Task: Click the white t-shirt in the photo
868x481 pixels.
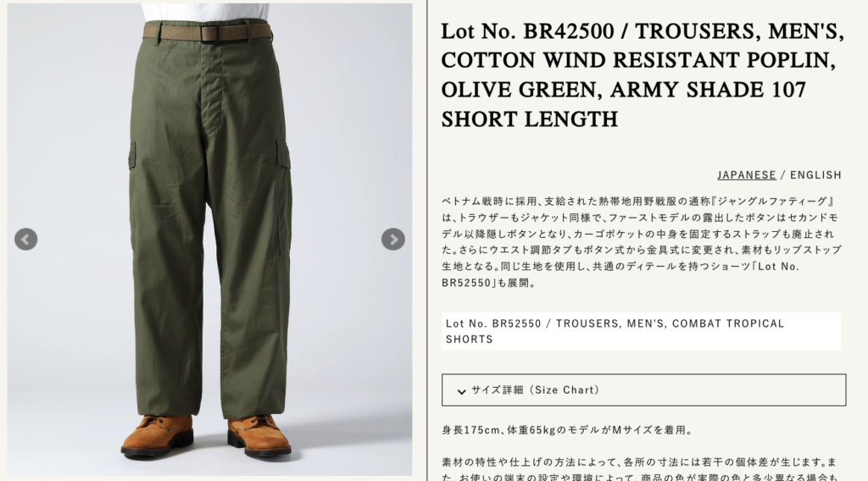Action: coord(205,12)
